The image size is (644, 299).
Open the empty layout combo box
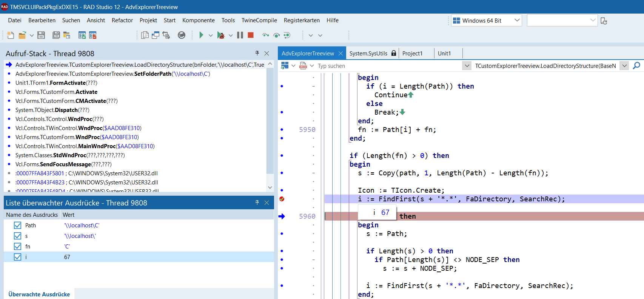point(562,20)
